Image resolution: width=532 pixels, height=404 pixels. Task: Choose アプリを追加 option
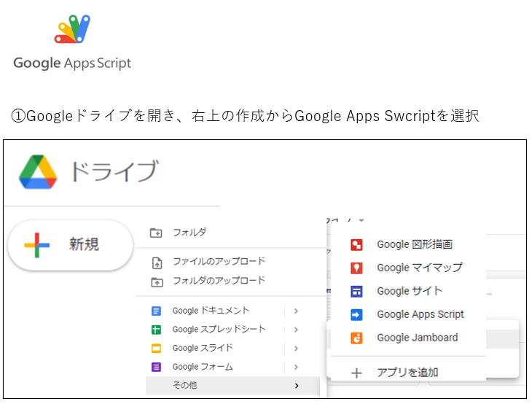pyautogui.click(x=409, y=373)
